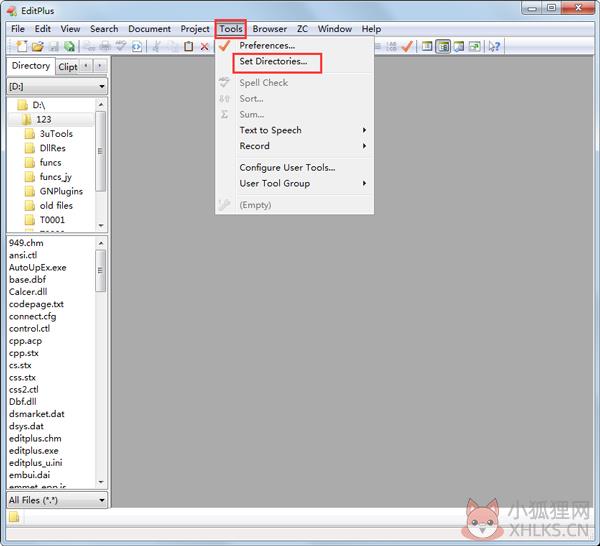Switch to the Directory tab
The image size is (600, 546).
31,66
